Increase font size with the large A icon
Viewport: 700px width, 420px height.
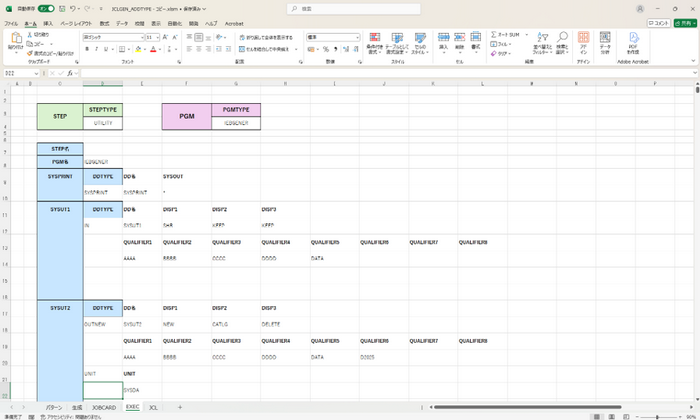165,37
